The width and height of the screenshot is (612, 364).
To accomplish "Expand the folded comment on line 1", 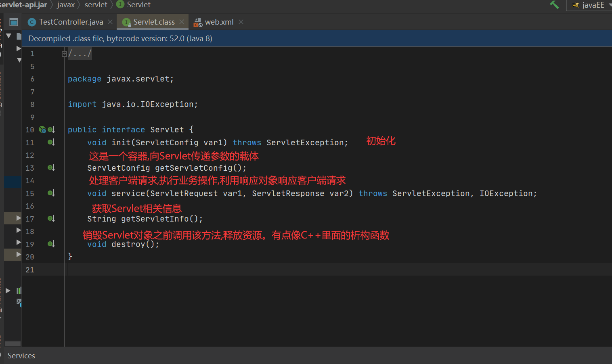I will (x=64, y=54).
